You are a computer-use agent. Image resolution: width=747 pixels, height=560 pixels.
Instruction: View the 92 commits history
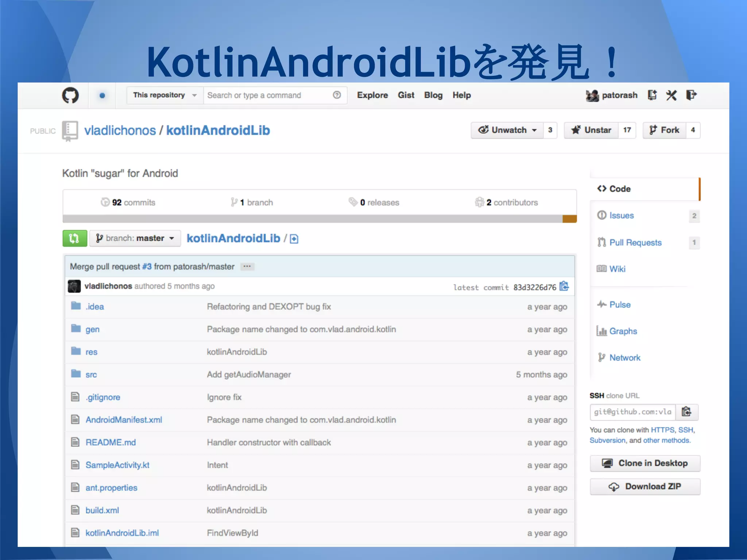coord(128,202)
